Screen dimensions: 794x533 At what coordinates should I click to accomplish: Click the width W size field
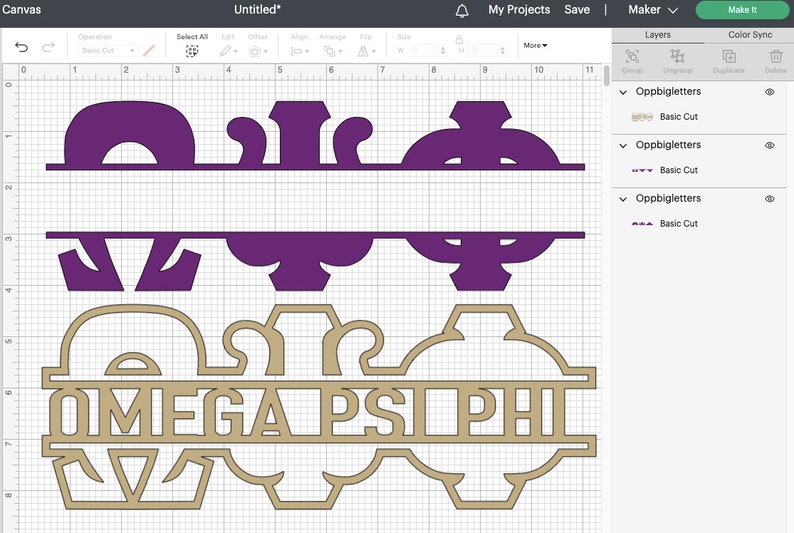tap(423, 51)
